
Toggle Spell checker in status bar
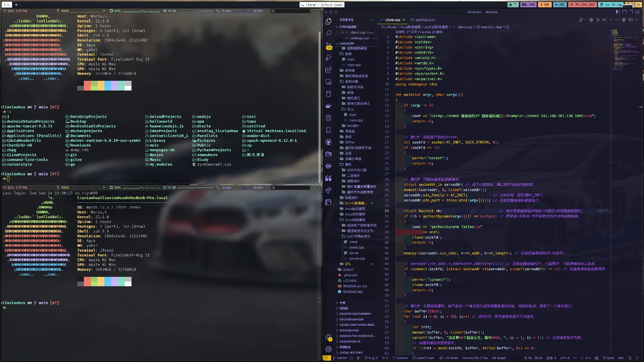(608, 358)
